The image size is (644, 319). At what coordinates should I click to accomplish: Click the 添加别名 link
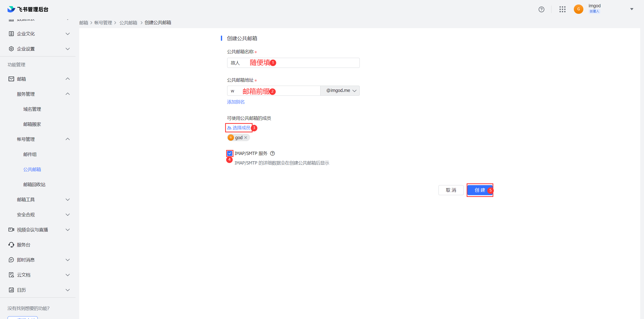coord(236,102)
